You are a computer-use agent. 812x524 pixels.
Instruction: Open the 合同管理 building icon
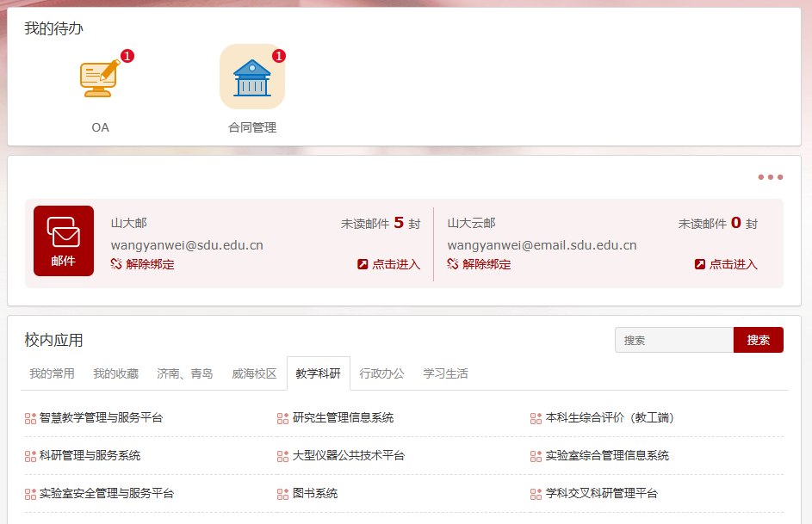(251, 77)
